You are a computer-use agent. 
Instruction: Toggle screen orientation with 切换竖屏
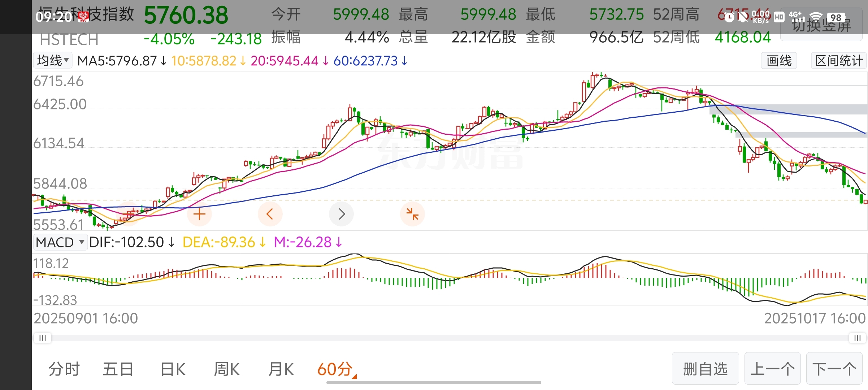821,25
